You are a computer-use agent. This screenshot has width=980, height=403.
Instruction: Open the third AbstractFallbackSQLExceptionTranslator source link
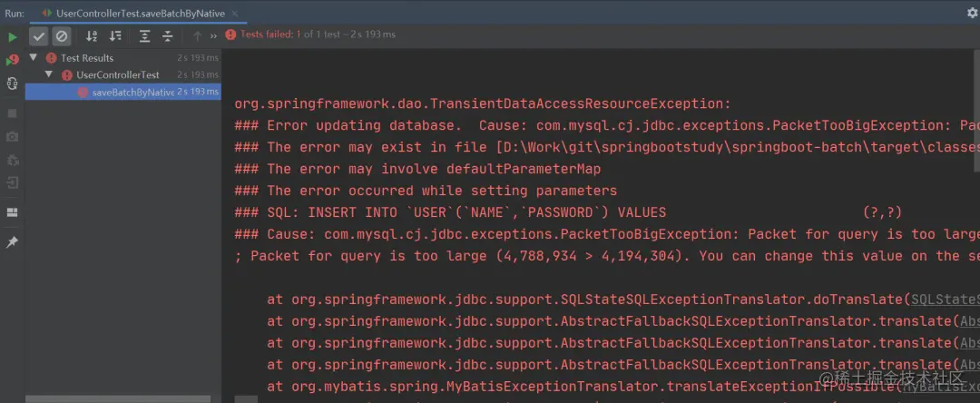[969, 365]
